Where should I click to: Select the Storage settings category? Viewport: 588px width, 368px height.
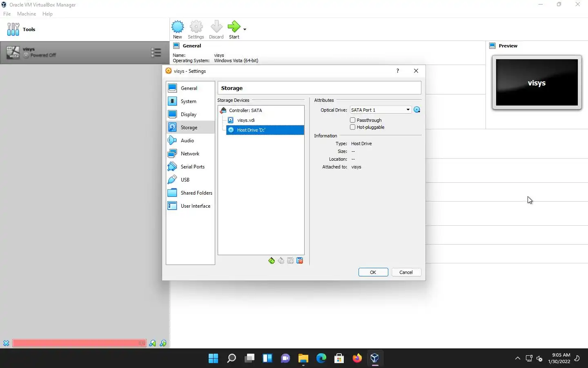point(190,127)
